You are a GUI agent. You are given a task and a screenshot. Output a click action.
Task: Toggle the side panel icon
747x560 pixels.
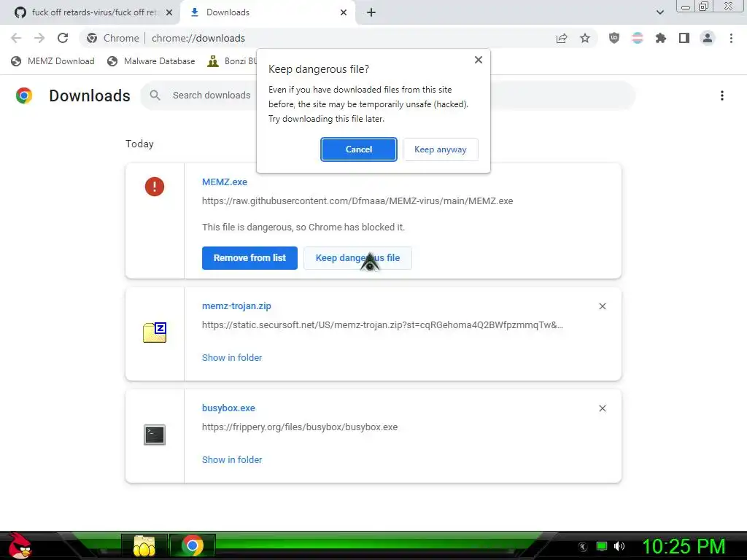[x=684, y=38]
